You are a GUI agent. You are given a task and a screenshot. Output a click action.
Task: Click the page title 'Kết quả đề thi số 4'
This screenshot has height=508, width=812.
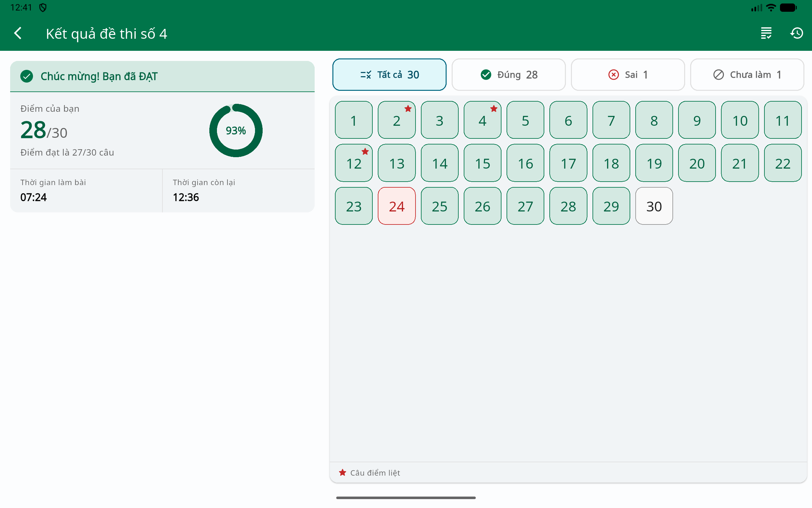point(106,34)
